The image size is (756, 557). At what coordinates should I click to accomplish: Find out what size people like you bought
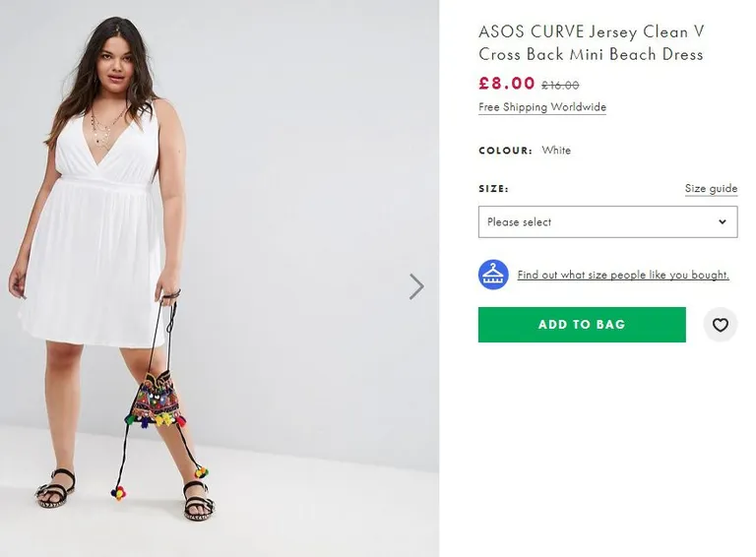[623, 276]
